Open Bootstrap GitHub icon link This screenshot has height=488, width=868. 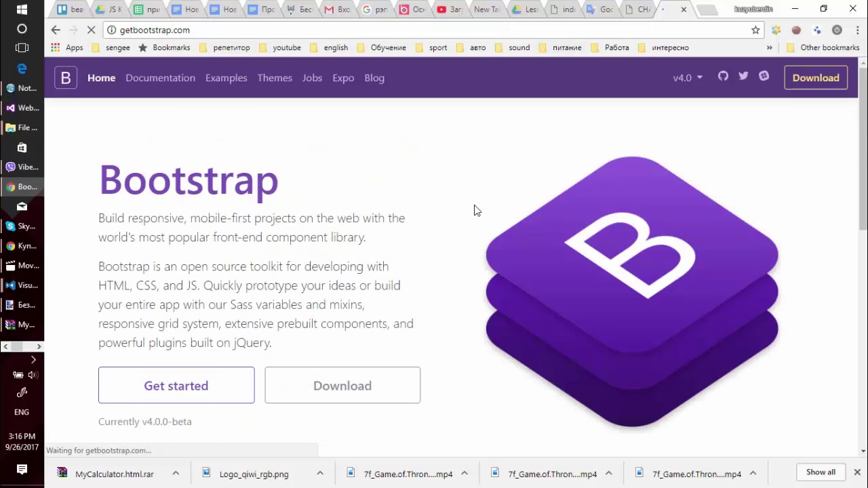723,76
